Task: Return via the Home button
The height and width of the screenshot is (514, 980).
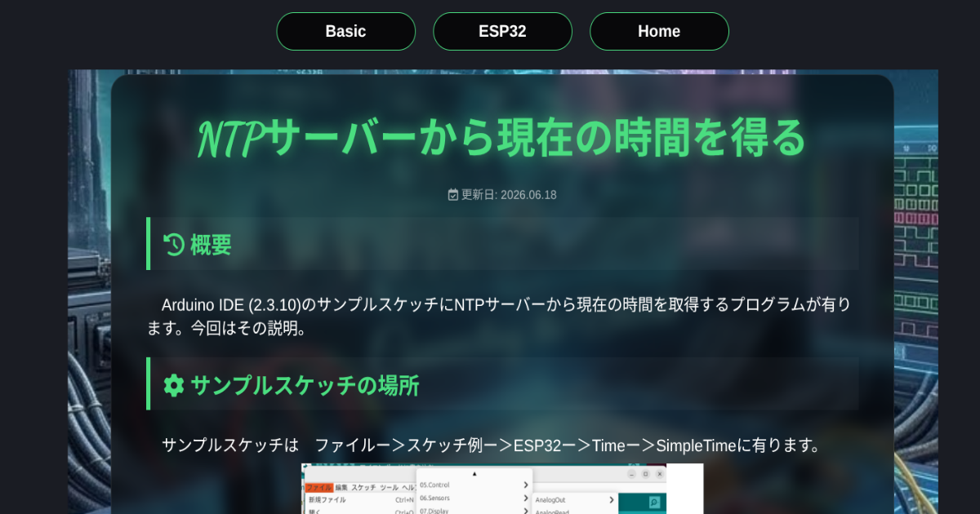Action: (659, 31)
